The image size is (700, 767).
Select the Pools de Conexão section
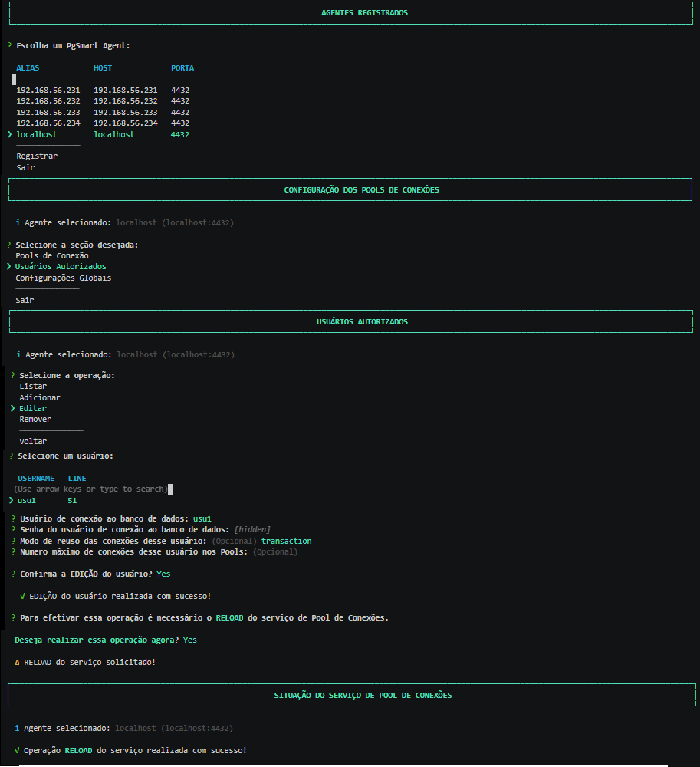click(x=52, y=256)
